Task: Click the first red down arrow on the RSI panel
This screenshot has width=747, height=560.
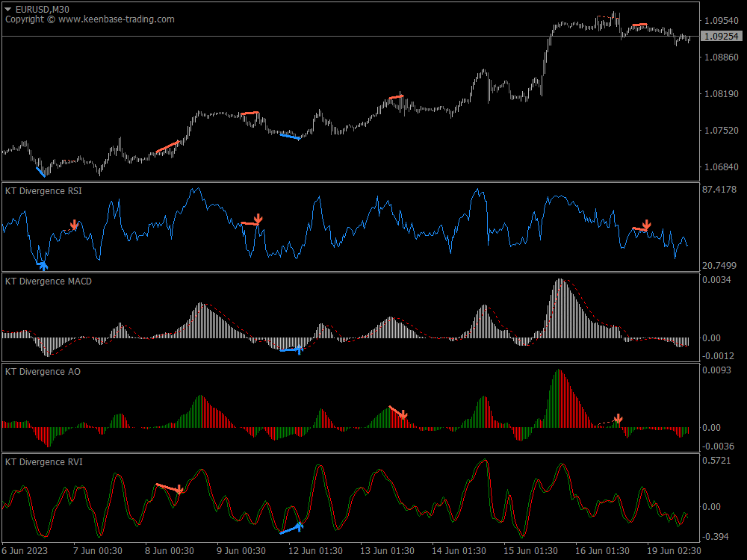Action: click(75, 223)
